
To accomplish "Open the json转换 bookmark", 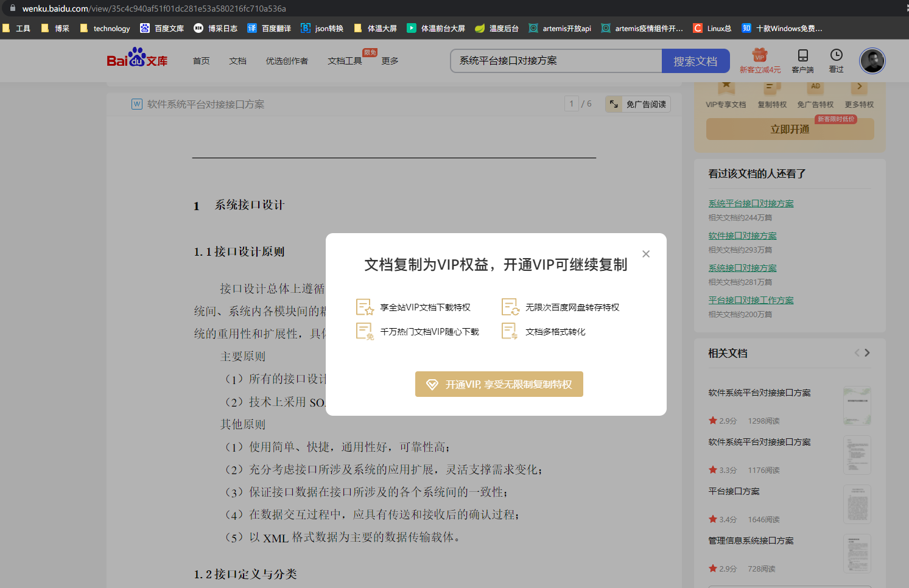I will (323, 28).
